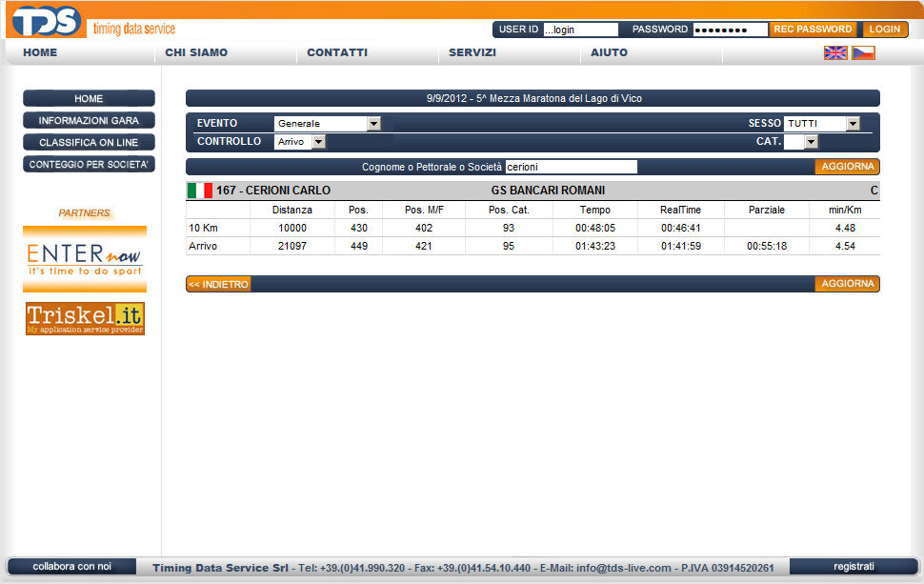Expand the SESSO TUTTI dropdown
Viewport: 924px width, 584px height.
[821, 124]
